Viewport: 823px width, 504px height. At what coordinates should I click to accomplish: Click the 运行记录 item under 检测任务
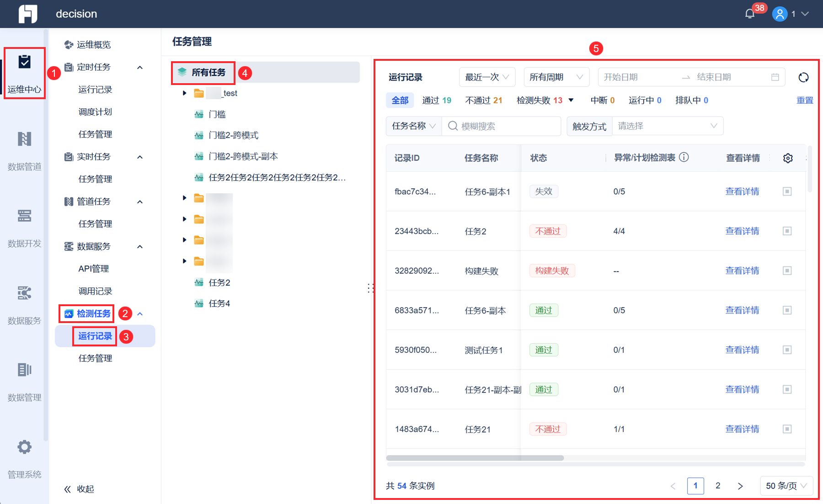[x=95, y=336]
